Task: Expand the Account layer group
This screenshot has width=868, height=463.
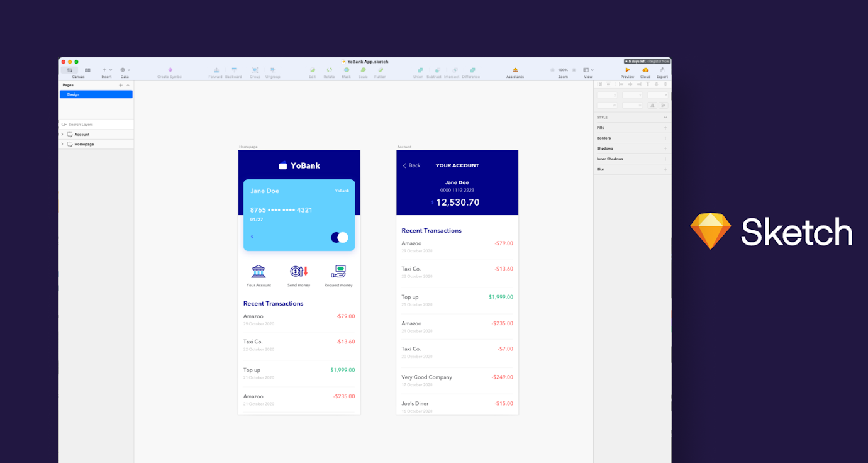Action: click(x=62, y=134)
